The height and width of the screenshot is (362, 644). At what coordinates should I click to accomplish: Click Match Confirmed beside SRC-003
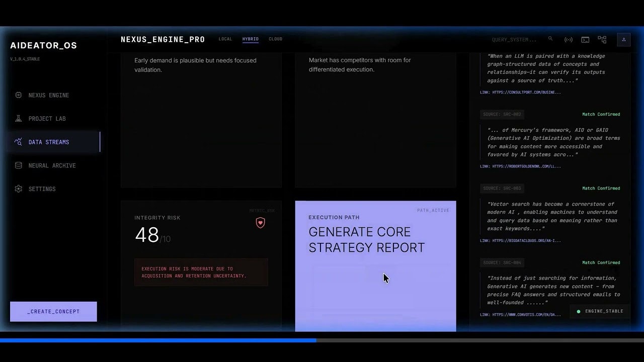click(x=601, y=189)
